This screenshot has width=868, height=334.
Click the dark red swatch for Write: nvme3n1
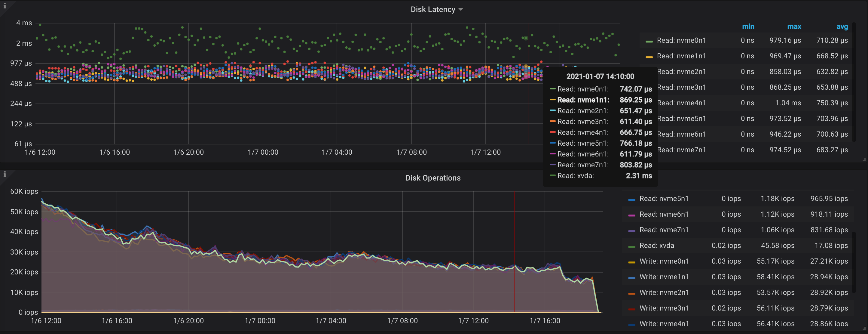632,309
